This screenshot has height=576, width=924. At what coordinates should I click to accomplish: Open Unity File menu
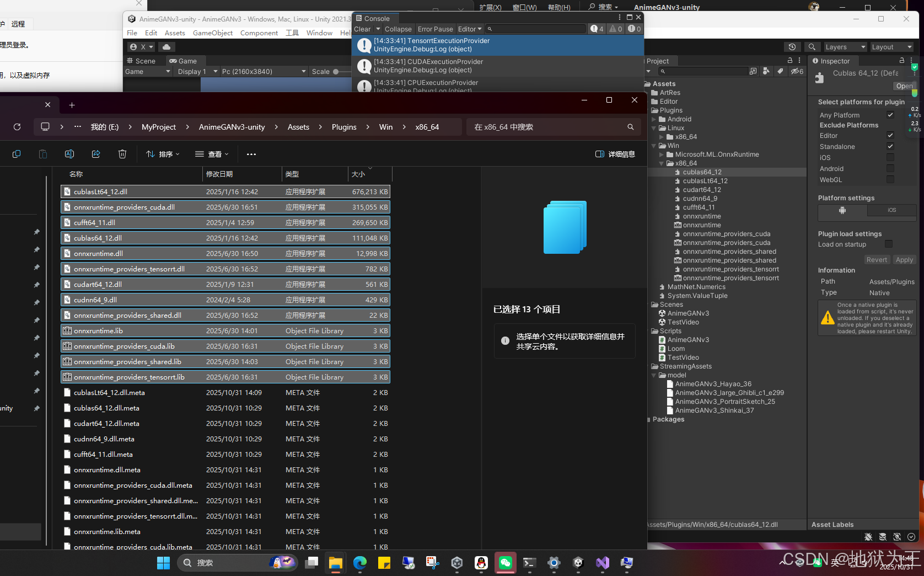(x=132, y=33)
